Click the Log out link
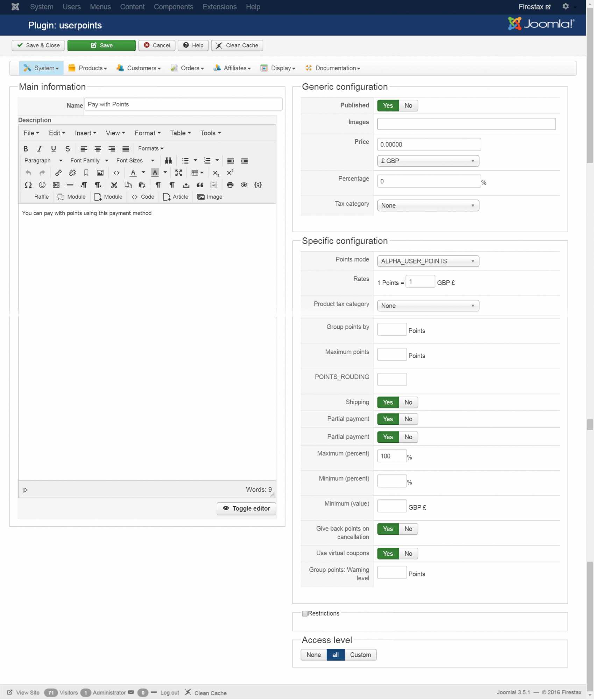This screenshot has height=700, width=594. coord(170,693)
